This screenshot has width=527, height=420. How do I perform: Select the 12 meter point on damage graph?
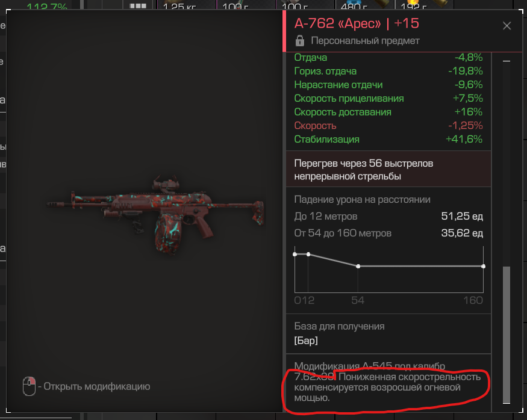tap(308, 254)
